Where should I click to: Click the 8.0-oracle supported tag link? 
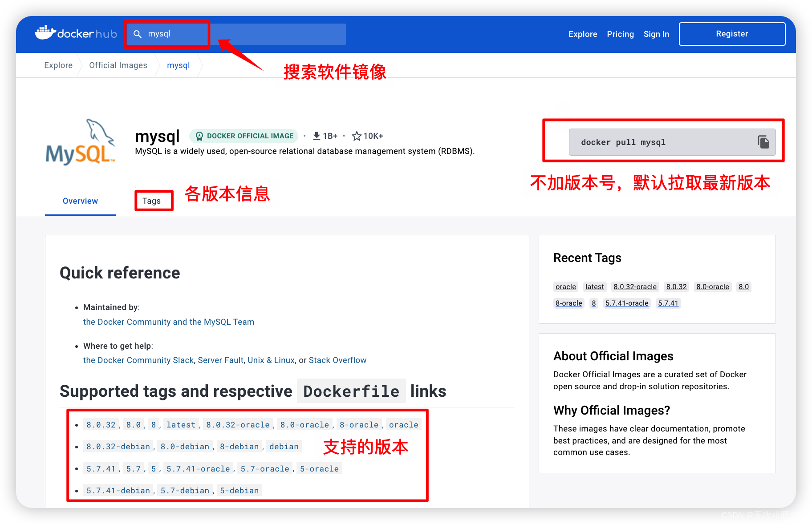[x=304, y=425]
